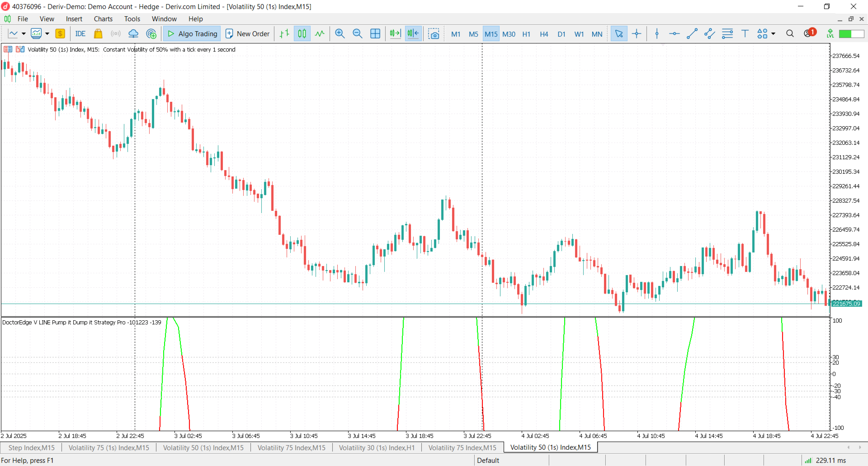Image resolution: width=868 pixels, height=466 pixels.
Task: Open the Tools menu
Action: (132, 19)
